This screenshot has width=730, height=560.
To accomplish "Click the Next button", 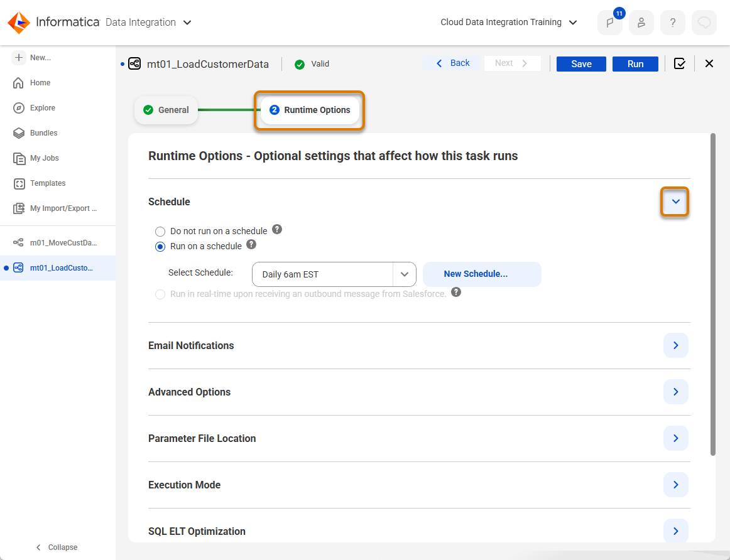I will (x=512, y=63).
